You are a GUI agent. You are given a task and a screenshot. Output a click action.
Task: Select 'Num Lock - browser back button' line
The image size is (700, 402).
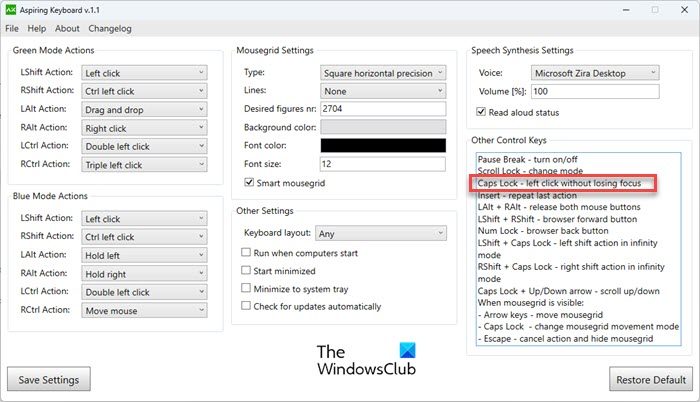pyautogui.click(x=543, y=231)
